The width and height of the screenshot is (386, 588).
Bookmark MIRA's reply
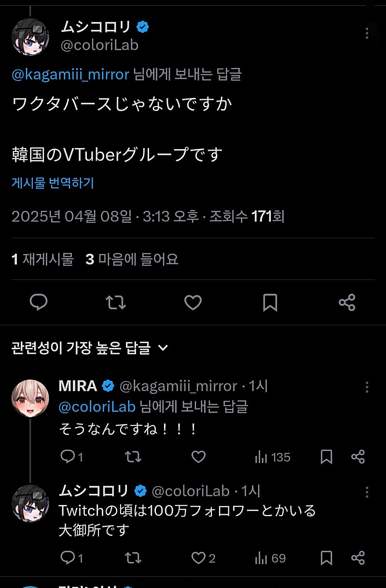[327, 457]
